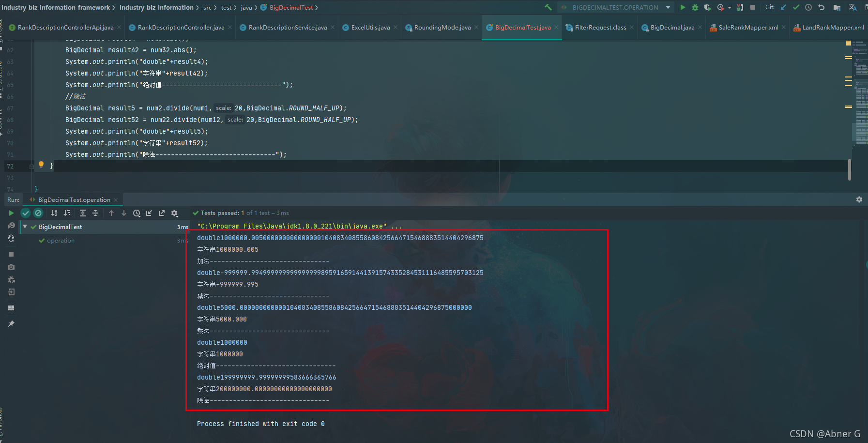Screen dimensions: 868x443
Task: Close the BigDecimalTest.java editor tab
Action: pos(556,28)
